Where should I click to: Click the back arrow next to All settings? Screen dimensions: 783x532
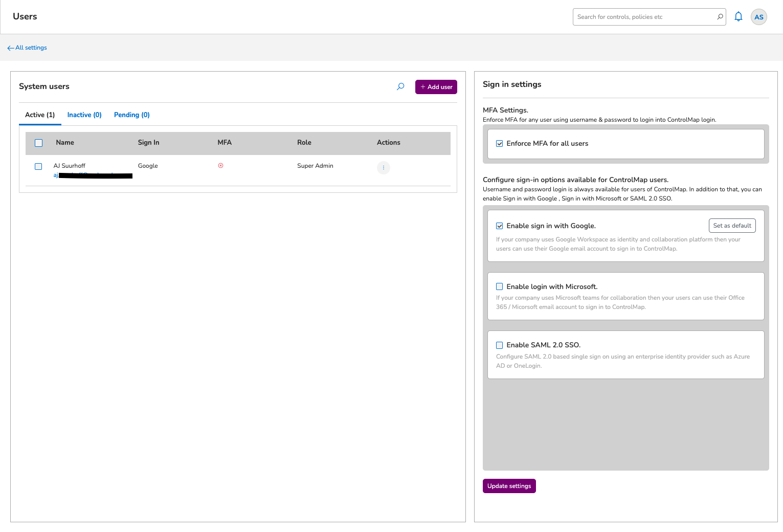point(10,48)
